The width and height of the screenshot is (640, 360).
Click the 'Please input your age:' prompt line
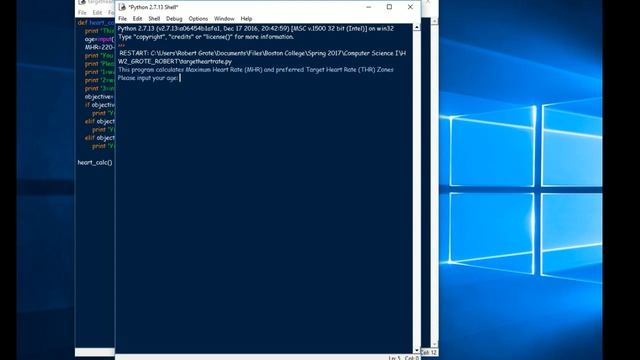click(148, 78)
